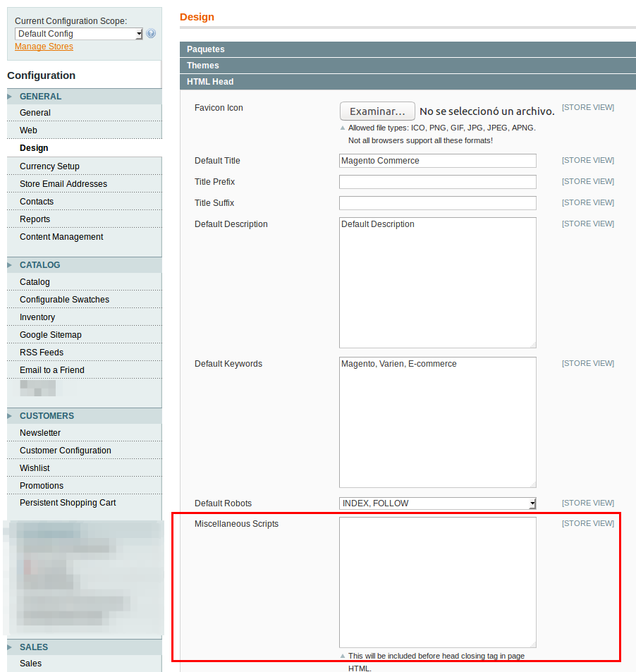Focus the Title Suffix input field
Image resolution: width=636 pixels, height=672 pixels.
click(437, 203)
